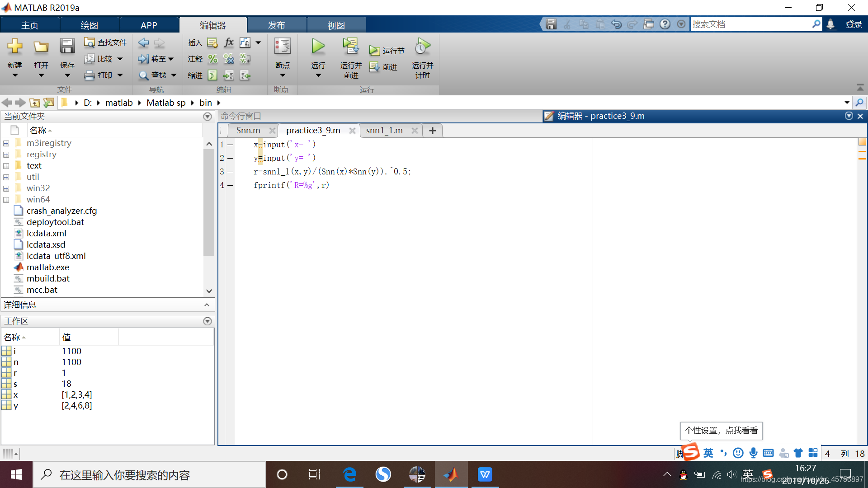The width and height of the screenshot is (868, 488).
Task: Click Run and Time (运行并计时)
Action: [422, 59]
